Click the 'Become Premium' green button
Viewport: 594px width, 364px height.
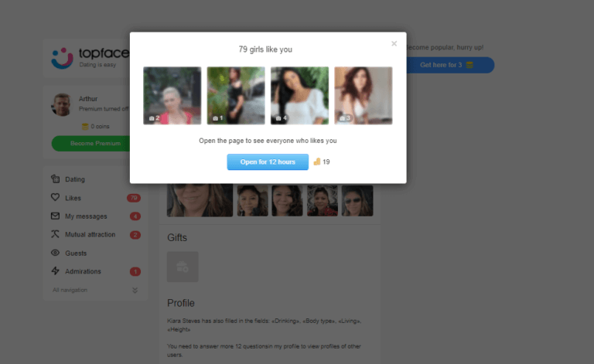click(96, 144)
